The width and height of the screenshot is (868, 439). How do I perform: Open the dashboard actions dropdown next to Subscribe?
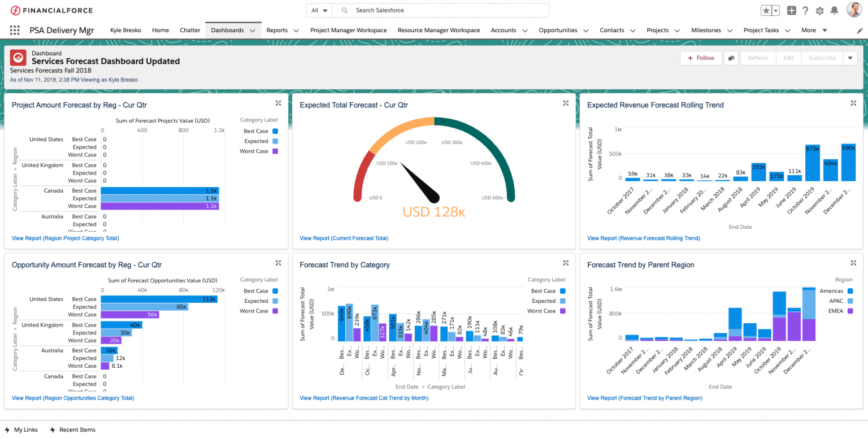coord(850,58)
